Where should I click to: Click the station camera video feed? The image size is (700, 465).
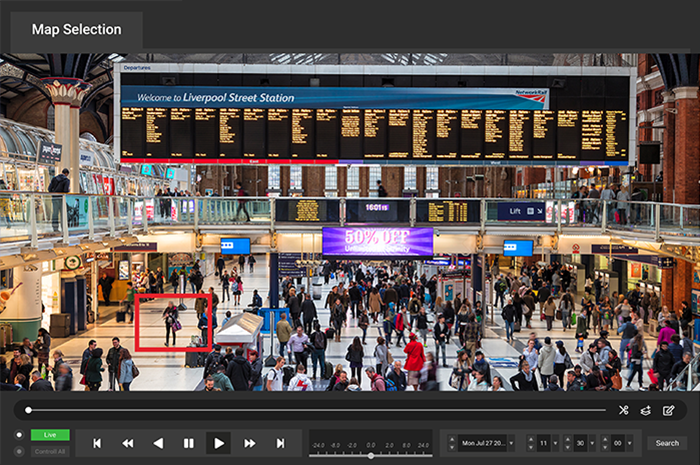[x=350, y=222]
